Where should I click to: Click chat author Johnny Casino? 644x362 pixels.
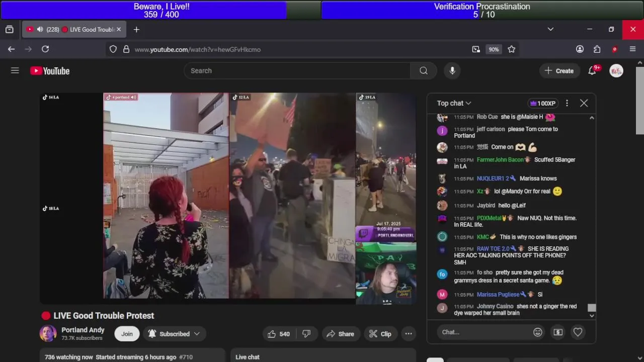pos(495,306)
